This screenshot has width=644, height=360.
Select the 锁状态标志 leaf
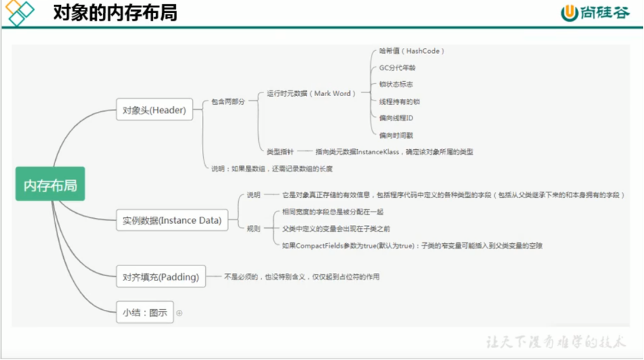point(396,84)
